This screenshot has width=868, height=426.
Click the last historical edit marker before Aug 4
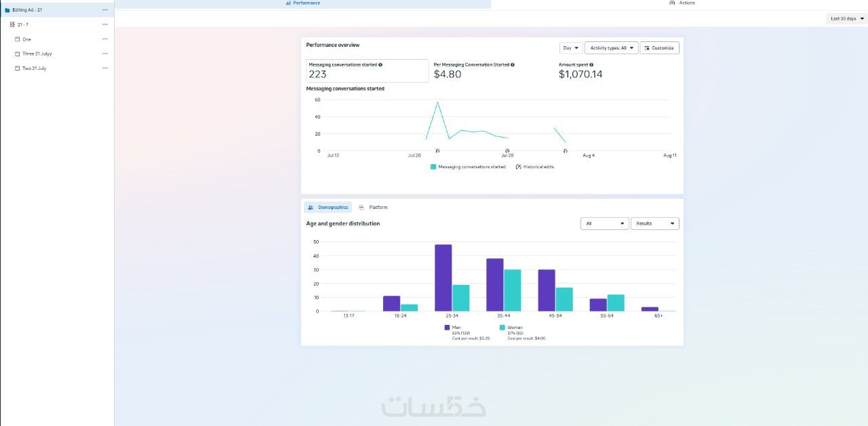pos(566,151)
